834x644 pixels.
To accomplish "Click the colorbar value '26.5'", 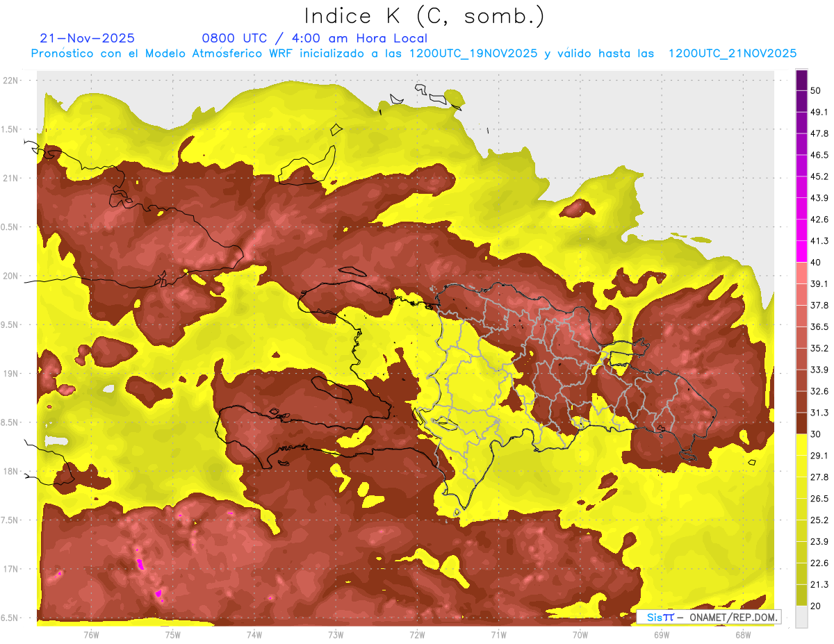I will [x=819, y=499].
